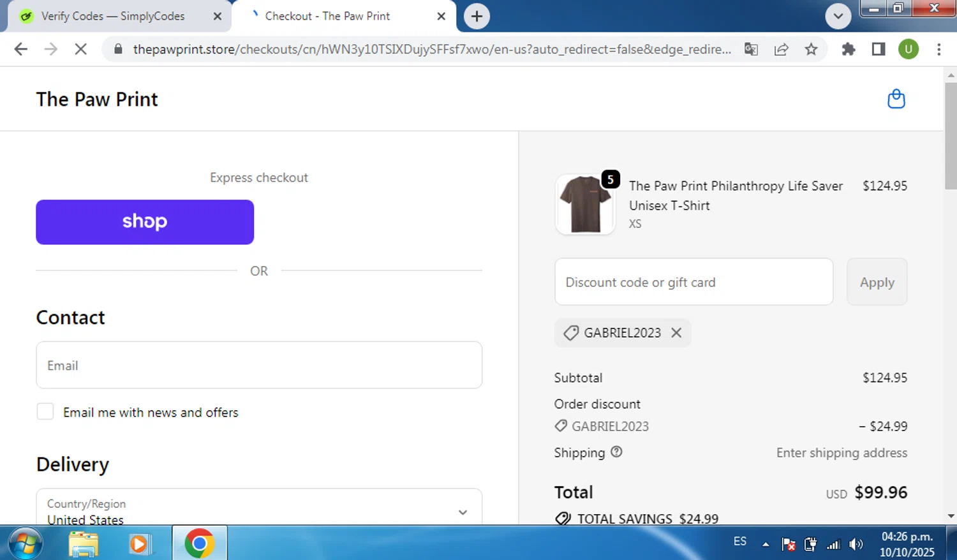Click the ES language indicator

coord(739,542)
